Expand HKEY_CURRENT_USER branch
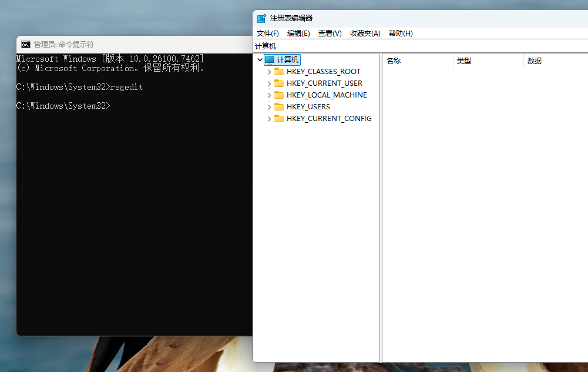The image size is (588, 372). (x=269, y=83)
